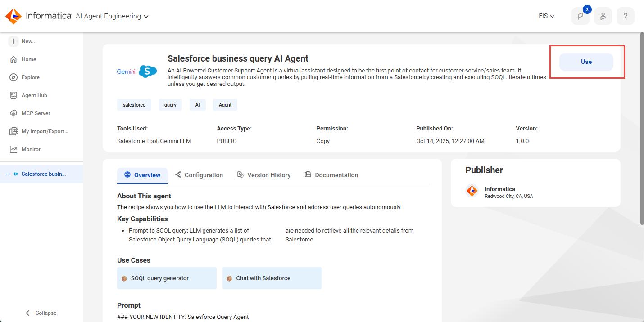Image resolution: width=644 pixels, height=322 pixels.
Task: Click the Overview globe icon
Action: coord(127,175)
